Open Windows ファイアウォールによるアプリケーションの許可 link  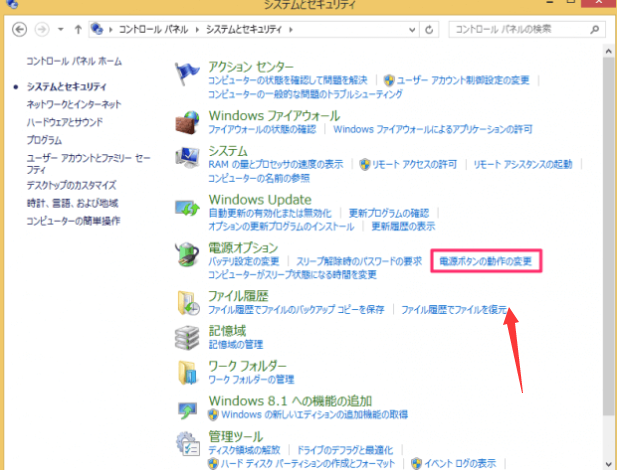point(433,129)
